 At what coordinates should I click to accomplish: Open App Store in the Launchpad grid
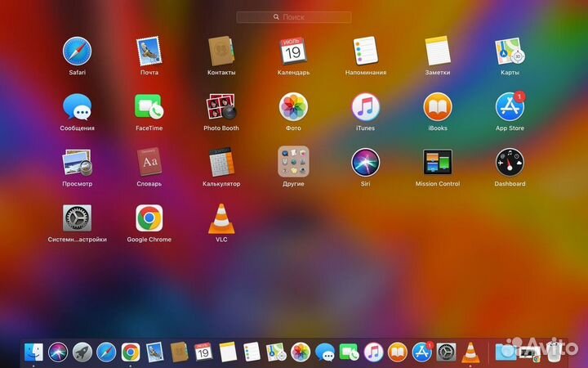[x=510, y=107]
